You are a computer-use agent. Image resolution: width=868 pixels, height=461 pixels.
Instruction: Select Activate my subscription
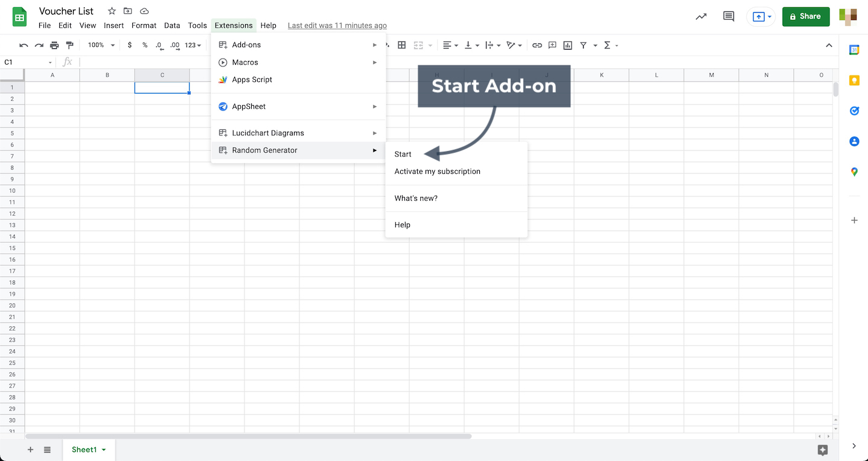(456, 172)
